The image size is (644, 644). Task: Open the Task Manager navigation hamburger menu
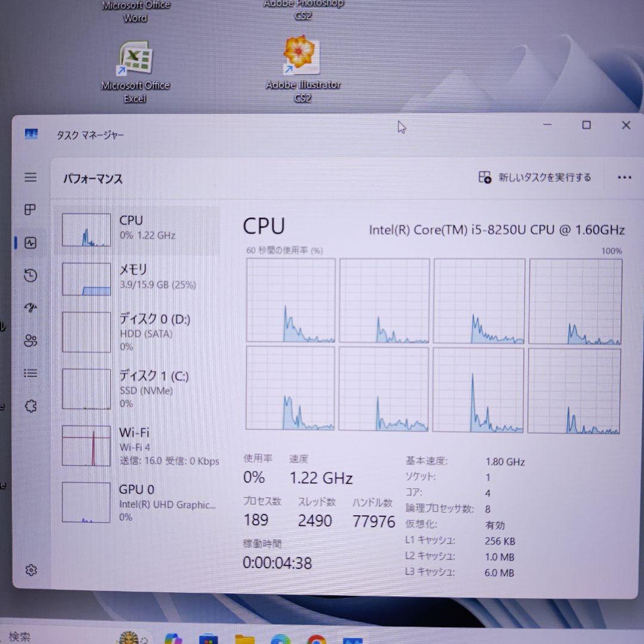(x=30, y=177)
